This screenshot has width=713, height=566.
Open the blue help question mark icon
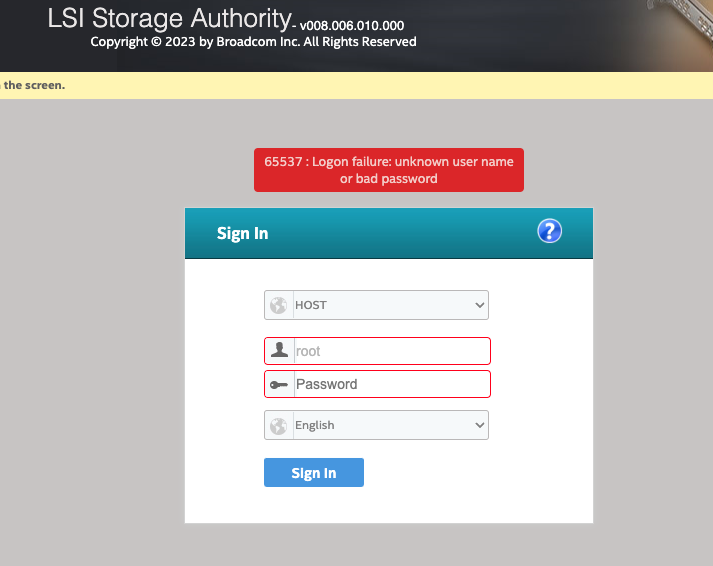pyautogui.click(x=549, y=232)
